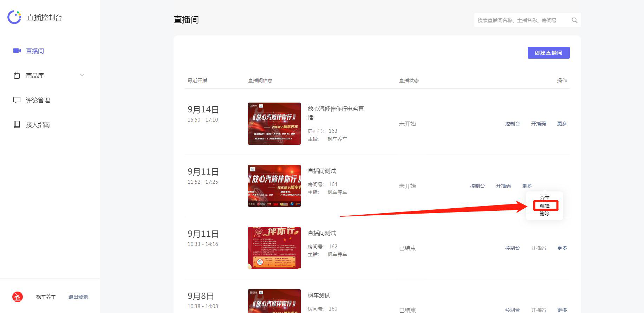This screenshot has height=313, width=644.
Task: Click the 15:50 - 17:10 time text
Action: (203, 120)
